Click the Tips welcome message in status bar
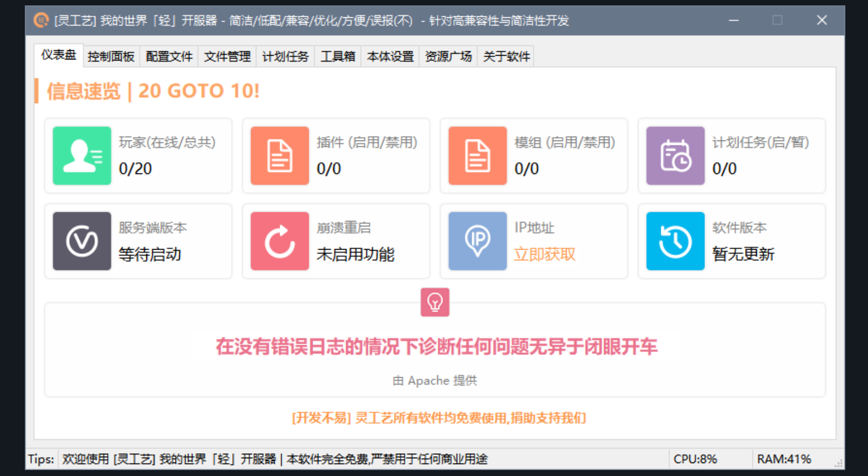 tap(275, 459)
